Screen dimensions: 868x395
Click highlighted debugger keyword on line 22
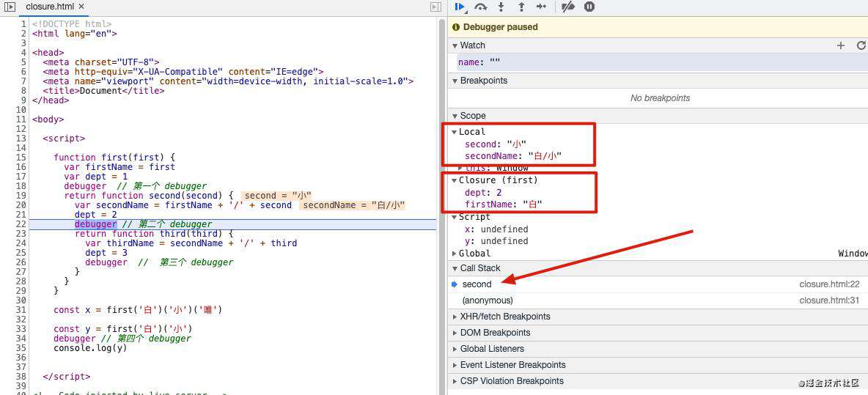pos(96,224)
